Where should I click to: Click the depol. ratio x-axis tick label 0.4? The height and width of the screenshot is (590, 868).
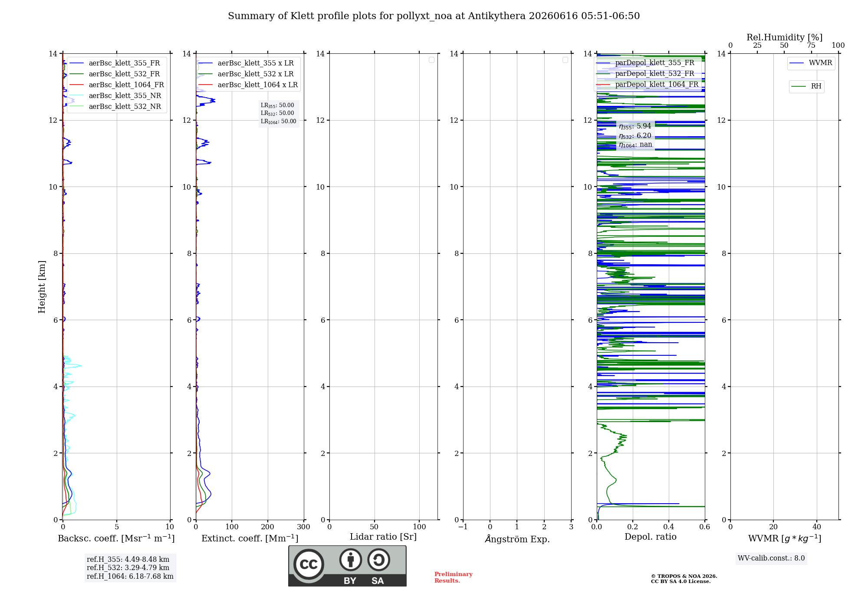[669, 527]
